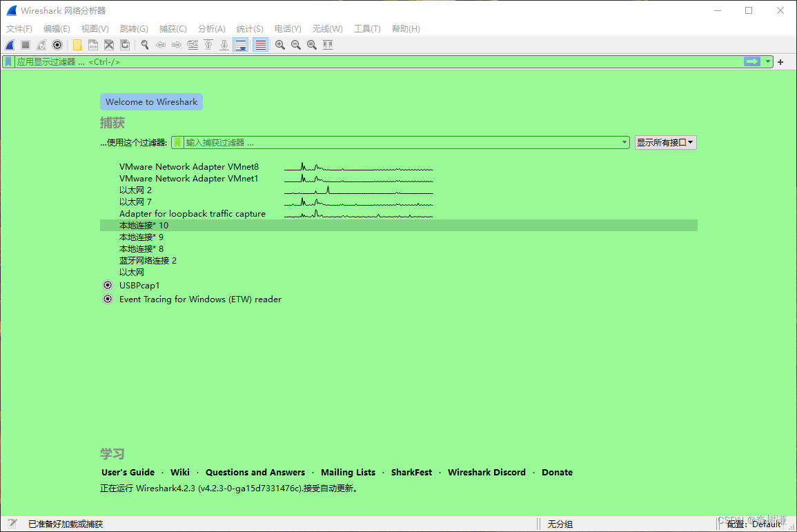Open the 分析(A) menu

point(211,28)
